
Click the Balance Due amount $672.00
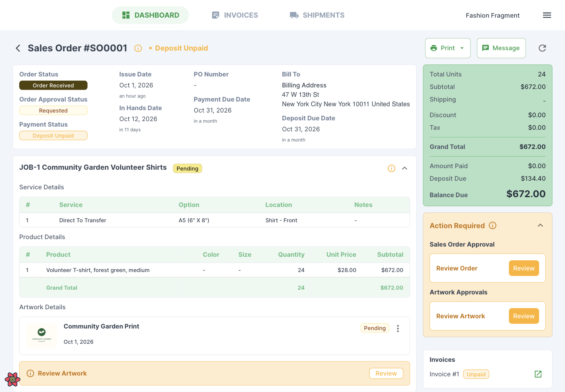point(526,194)
